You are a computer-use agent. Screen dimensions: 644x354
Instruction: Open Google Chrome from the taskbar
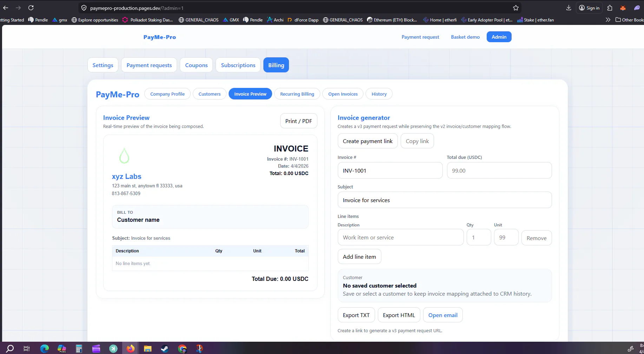click(182, 348)
